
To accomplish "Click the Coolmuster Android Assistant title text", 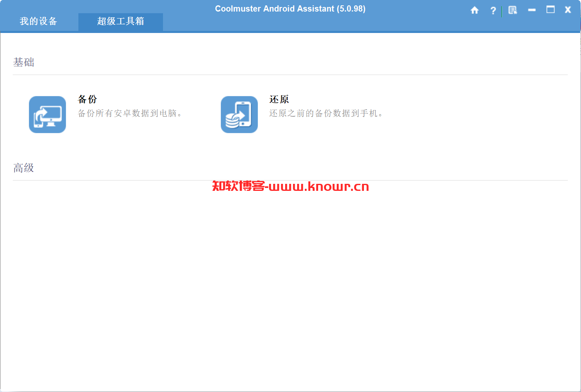I will (290, 9).
